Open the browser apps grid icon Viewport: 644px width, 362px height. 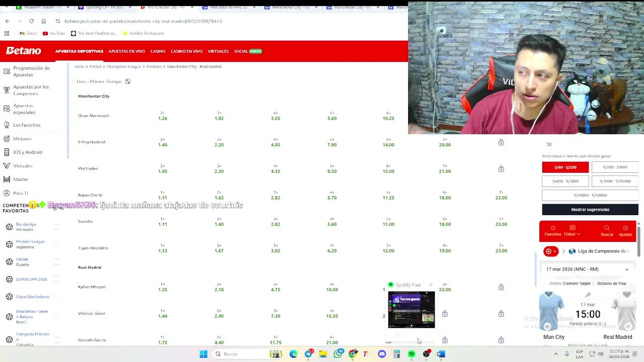(7, 33)
